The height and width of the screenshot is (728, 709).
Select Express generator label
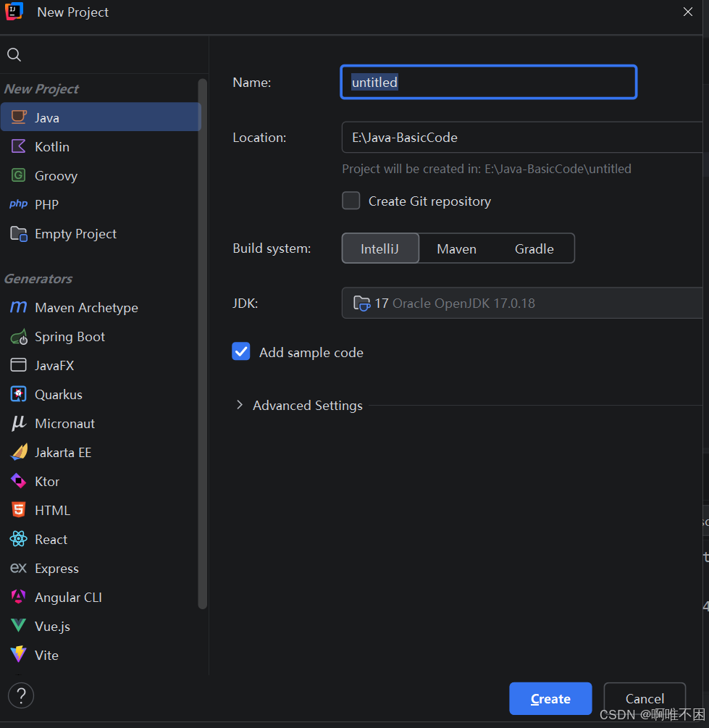(56, 569)
